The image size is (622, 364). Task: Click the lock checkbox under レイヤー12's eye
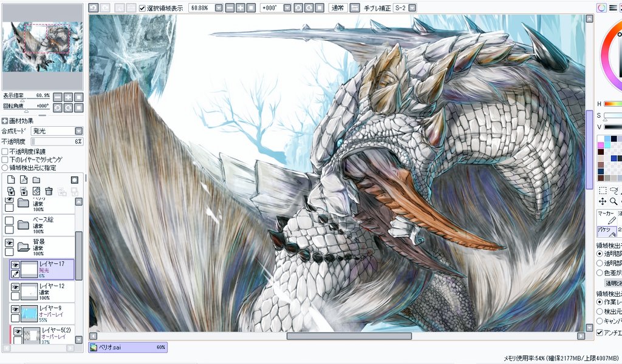15,296
